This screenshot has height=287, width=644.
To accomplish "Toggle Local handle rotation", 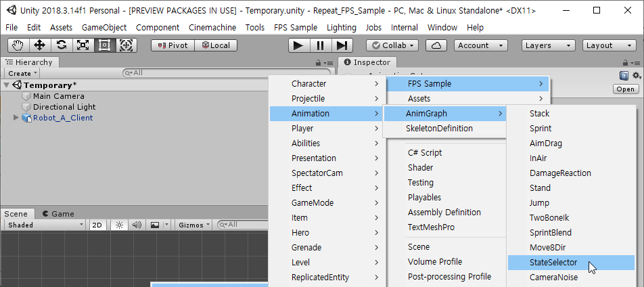I will tap(216, 45).
